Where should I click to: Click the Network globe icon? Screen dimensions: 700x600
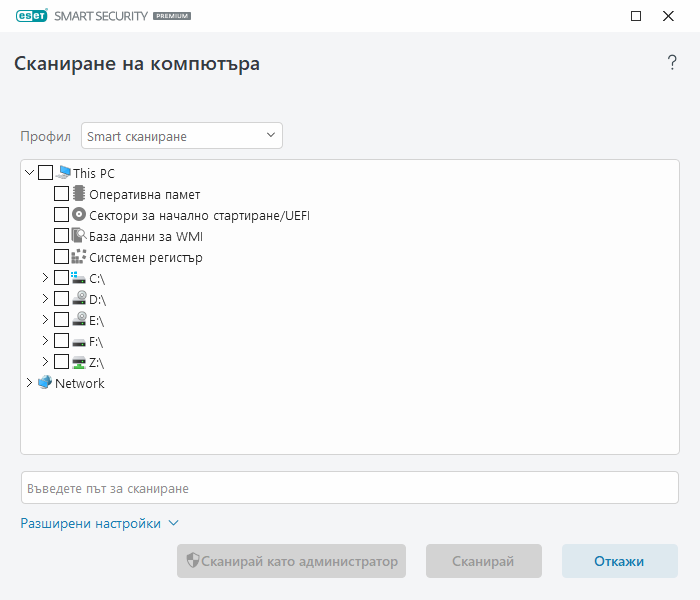pos(44,383)
